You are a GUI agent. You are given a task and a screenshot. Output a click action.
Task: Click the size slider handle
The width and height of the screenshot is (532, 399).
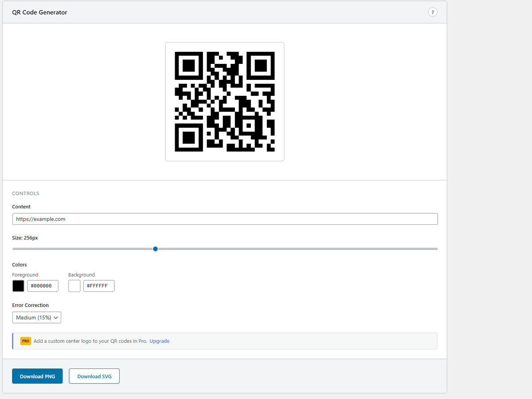click(155, 249)
